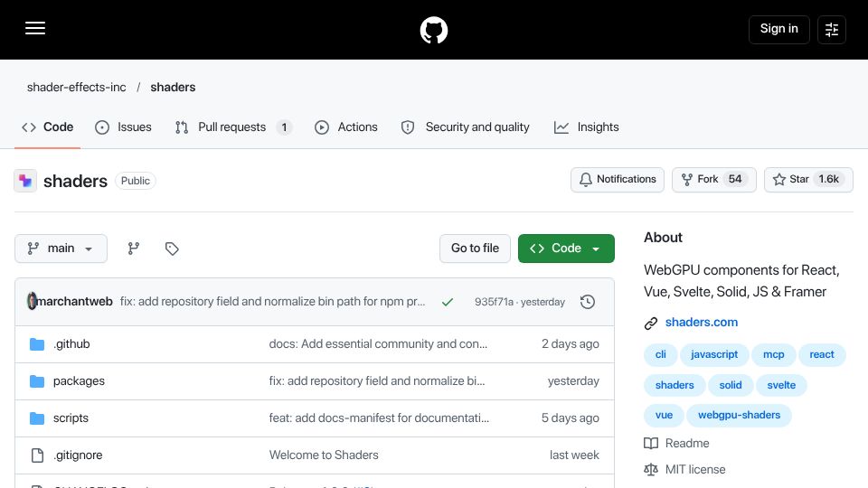This screenshot has height=488, width=868.
Task: Open the .github folder
Action: tap(71, 344)
